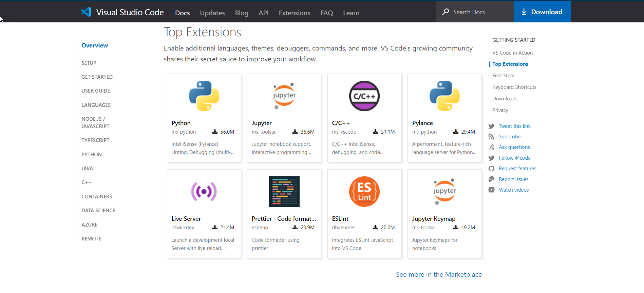The image size is (644, 293).
Task: Focus the Search Docs field
Action: click(x=475, y=12)
